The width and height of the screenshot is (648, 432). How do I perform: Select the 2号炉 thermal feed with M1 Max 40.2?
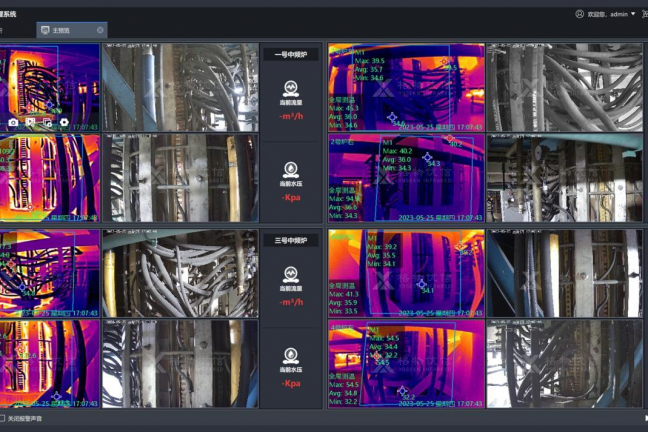(406, 178)
